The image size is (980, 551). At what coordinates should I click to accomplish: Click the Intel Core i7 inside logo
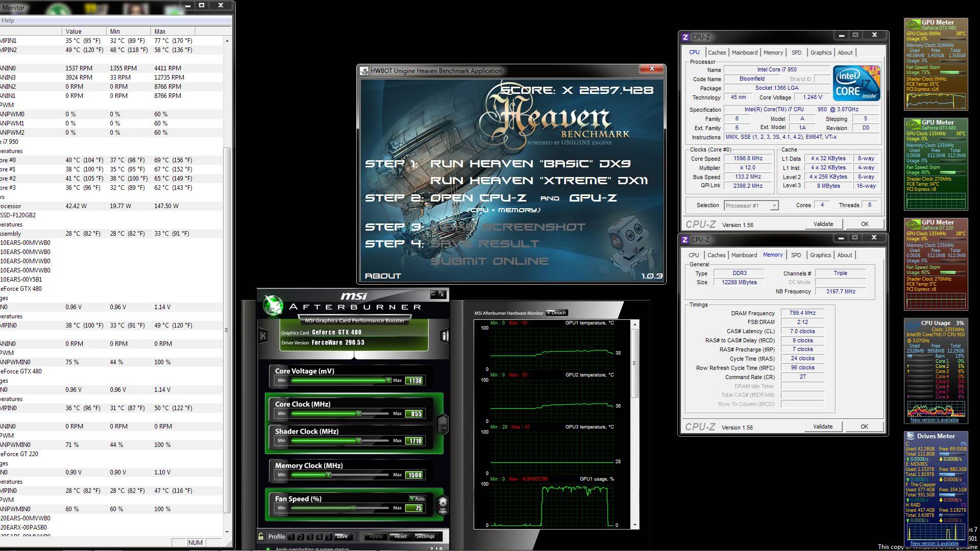856,83
